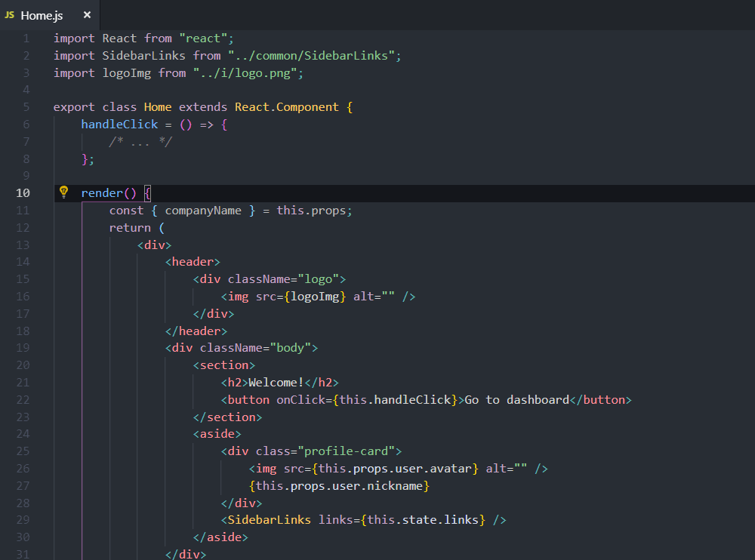This screenshot has width=755, height=560.
Task: Click the export keyword on line 5
Action: [x=73, y=106]
